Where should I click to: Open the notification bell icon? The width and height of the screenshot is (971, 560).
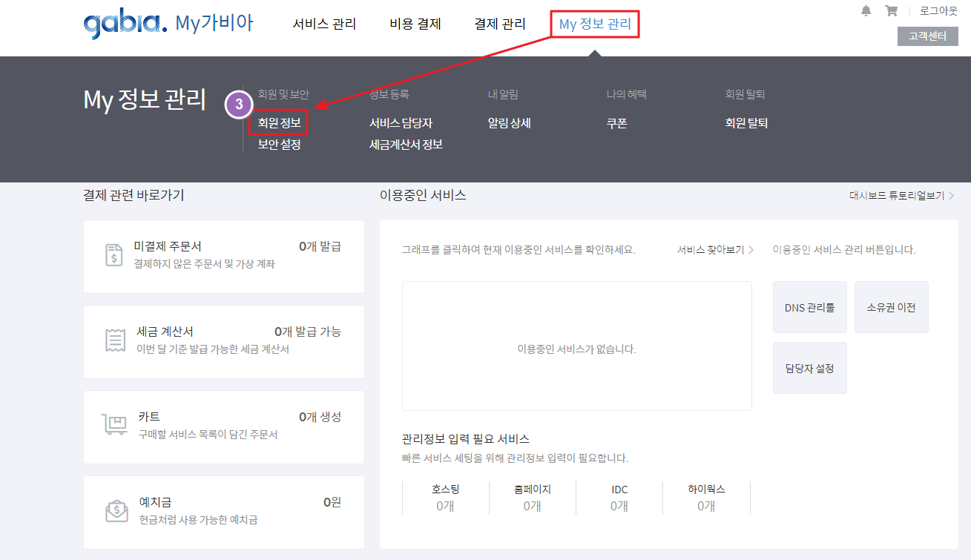pyautogui.click(x=866, y=10)
